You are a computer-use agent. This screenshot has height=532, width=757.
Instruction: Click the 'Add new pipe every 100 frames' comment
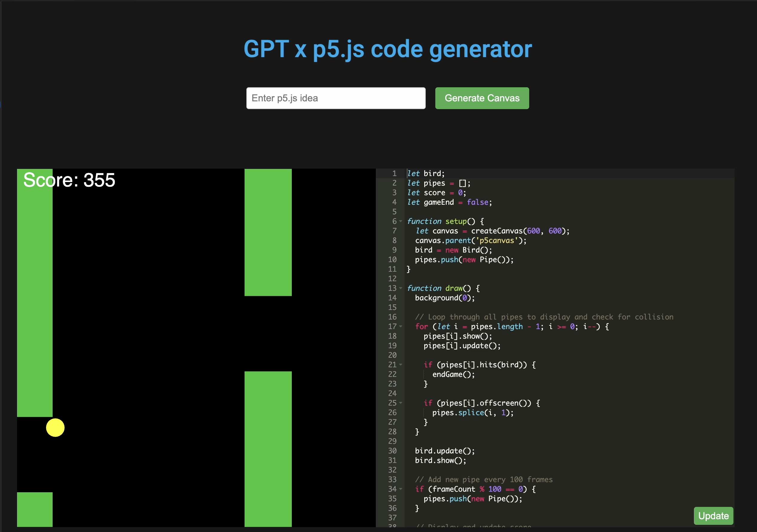(484, 480)
